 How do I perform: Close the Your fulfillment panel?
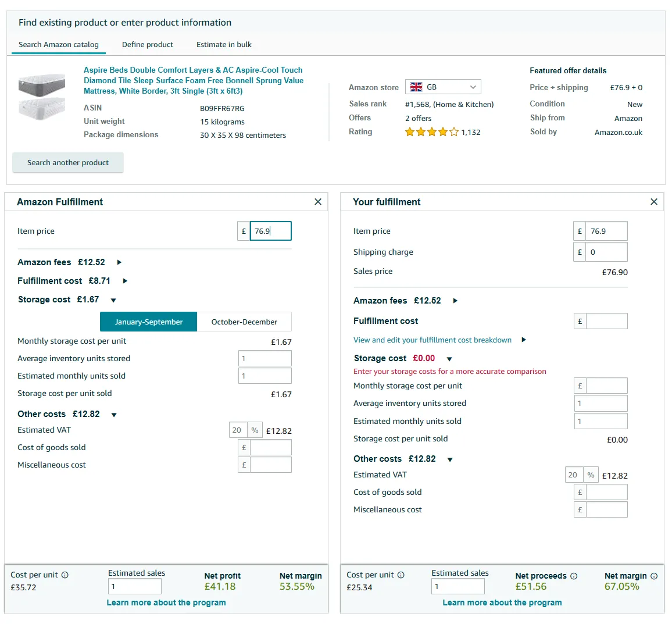point(654,202)
